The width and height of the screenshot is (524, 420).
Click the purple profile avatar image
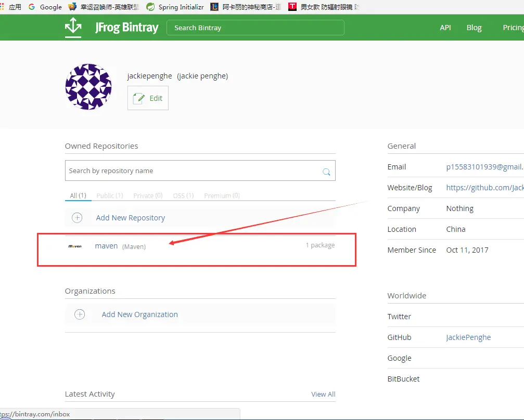point(88,87)
